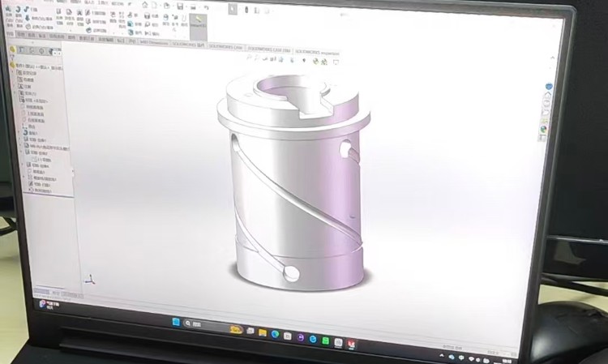The width and height of the screenshot is (608, 364).
Task: Open the Windows Start menu
Action: (176, 322)
